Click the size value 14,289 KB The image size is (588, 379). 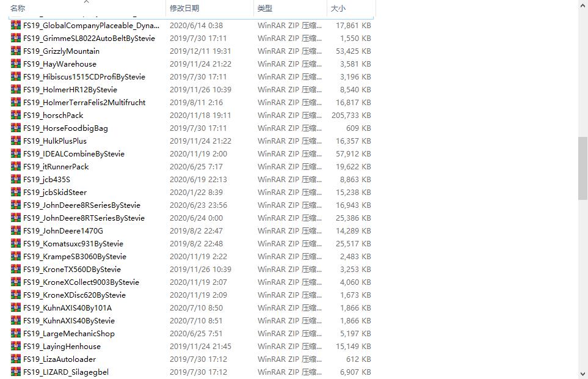(354, 231)
